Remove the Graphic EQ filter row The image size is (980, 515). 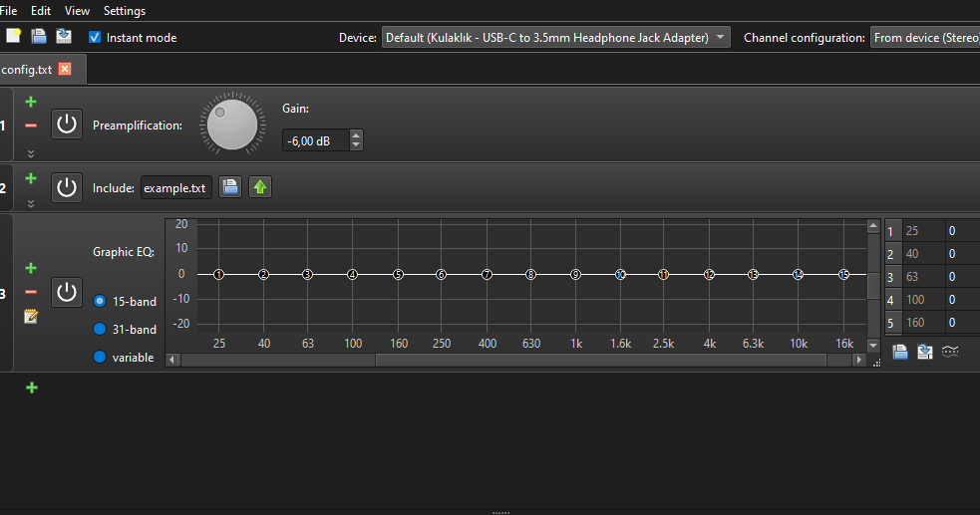tap(31, 292)
